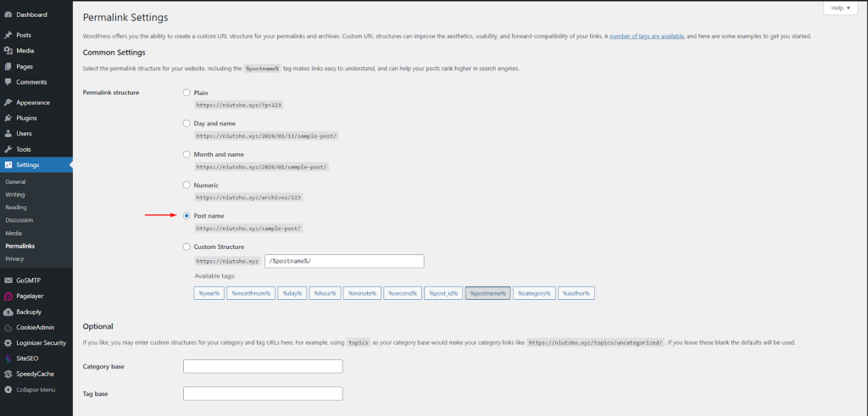Open Privacy settings submenu item
The image size is (868, 416).
[14, 259]
